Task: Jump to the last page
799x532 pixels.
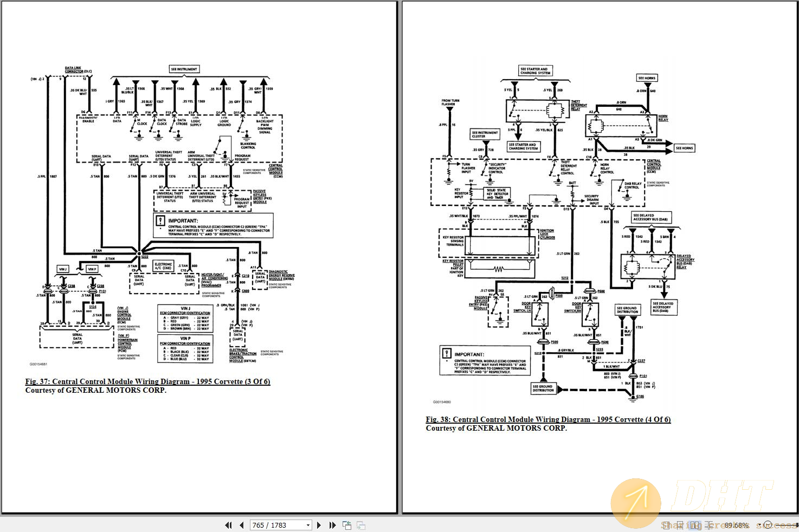Action: coord(332,525)
